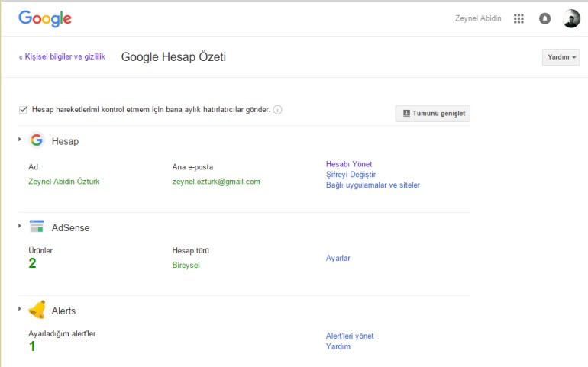588x367 pixels.
Task: Expand the Hesap section arrow
Action: pos(20,139)
